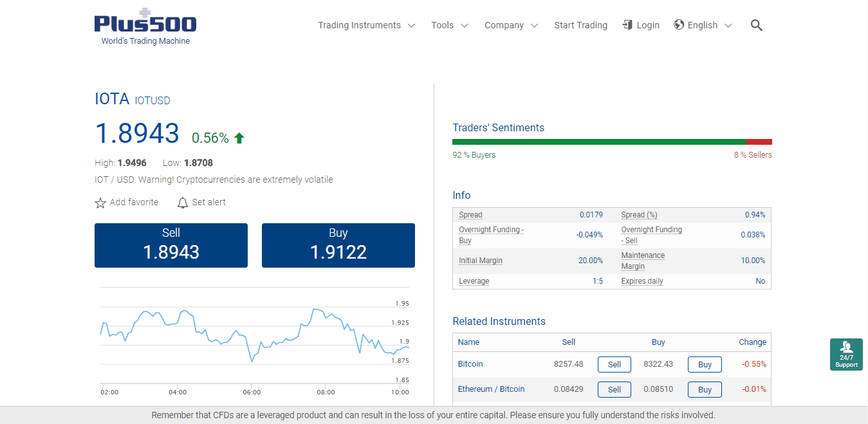Viewport: 868px width, 424px height.
Task: Click Buy button in Ethereum / Bitcoin row
Action: point(705,389)
